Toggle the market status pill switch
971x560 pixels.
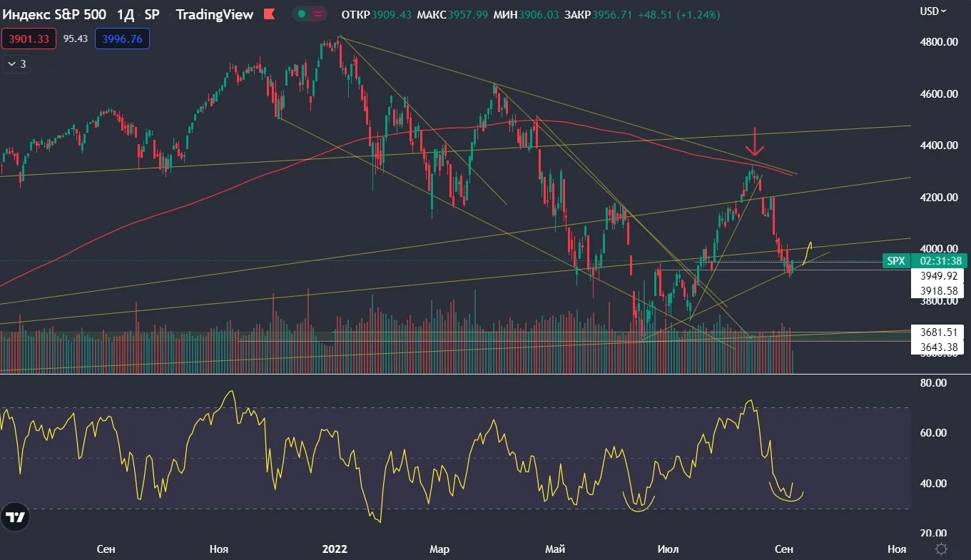pos(310,14)
